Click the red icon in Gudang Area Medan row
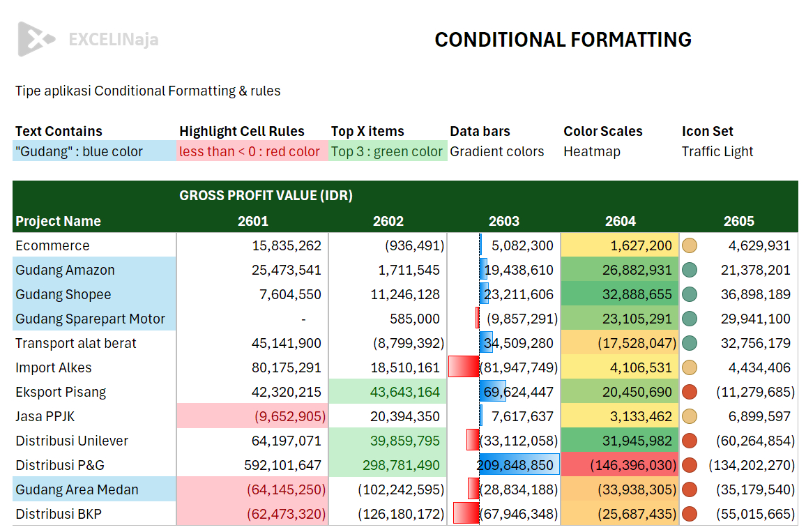 coord(690,489)
